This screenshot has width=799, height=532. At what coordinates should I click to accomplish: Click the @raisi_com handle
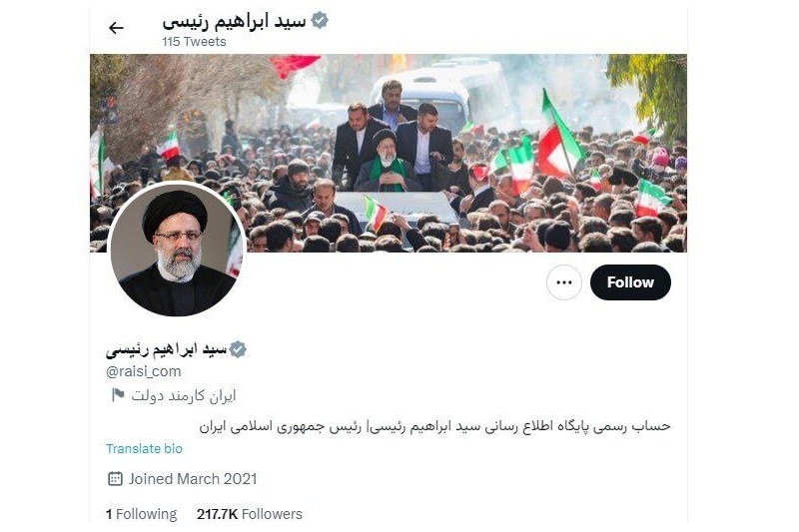(x=143, y=371)
